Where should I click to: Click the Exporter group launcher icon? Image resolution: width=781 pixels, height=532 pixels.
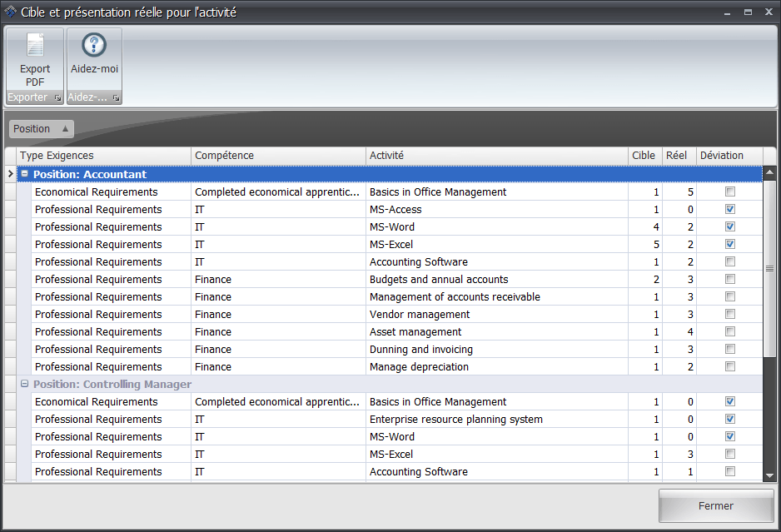(57, 98)
